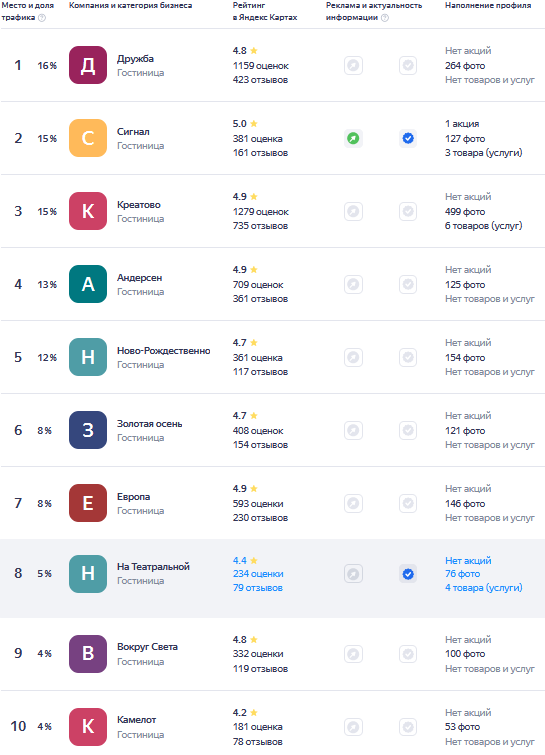The width and height of the screenshot is (545, 755).
Task: Open the 79 отзывов link
Action: (258, 588)
